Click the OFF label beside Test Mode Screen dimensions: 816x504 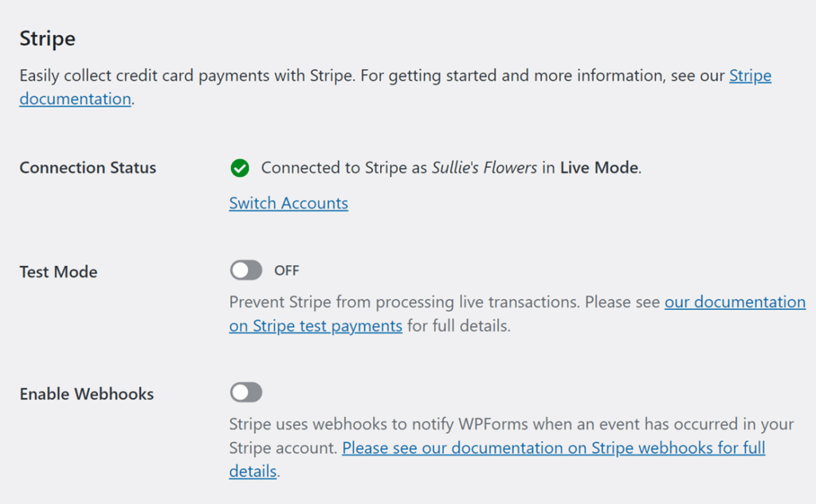point(287,271)
